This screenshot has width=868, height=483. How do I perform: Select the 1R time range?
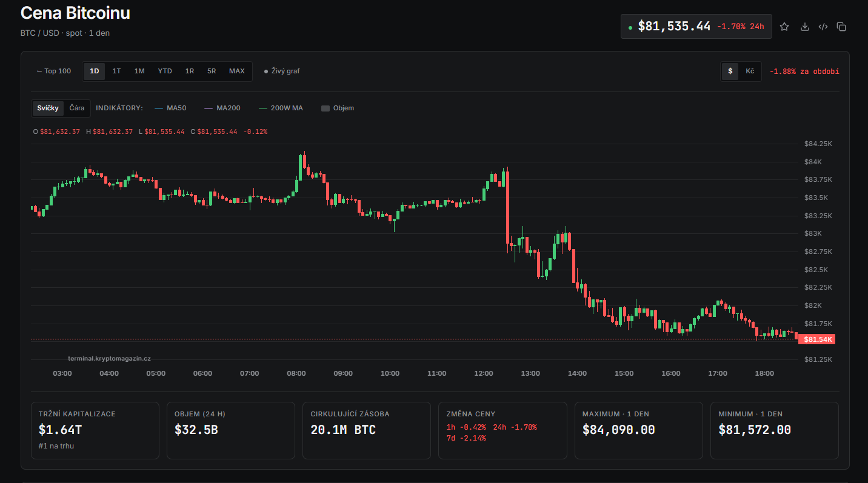(x=190, y=71)
